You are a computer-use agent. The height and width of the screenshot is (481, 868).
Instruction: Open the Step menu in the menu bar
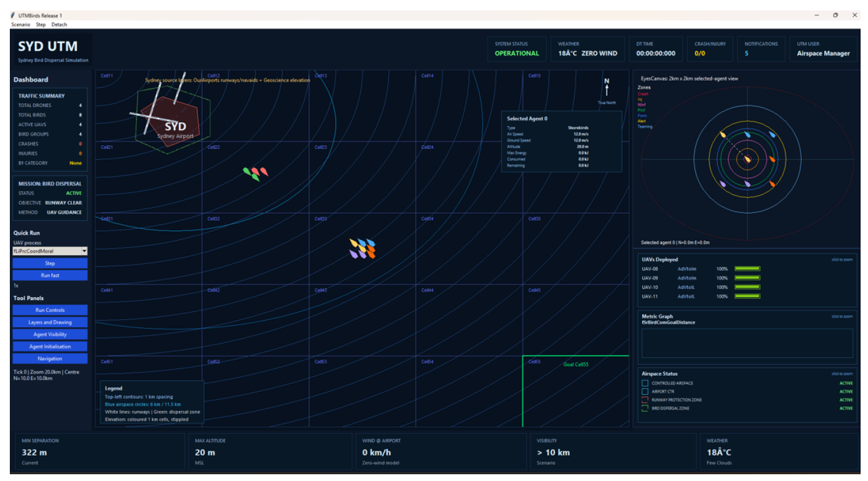[x=41, y=25]
